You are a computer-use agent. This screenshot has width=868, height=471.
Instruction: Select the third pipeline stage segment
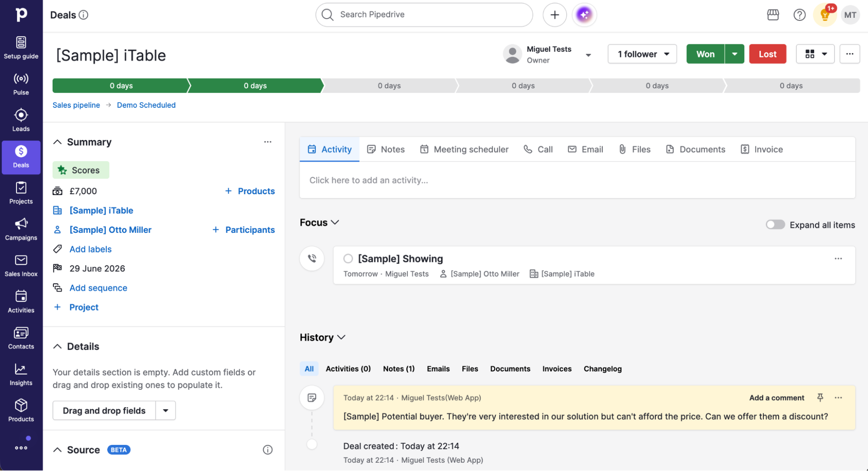click(389, 86)
